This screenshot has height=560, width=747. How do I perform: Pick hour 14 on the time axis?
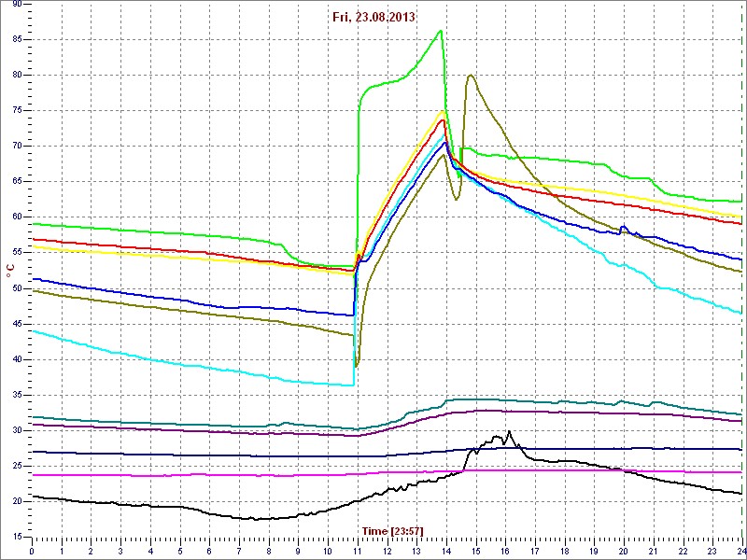(446, 551)
